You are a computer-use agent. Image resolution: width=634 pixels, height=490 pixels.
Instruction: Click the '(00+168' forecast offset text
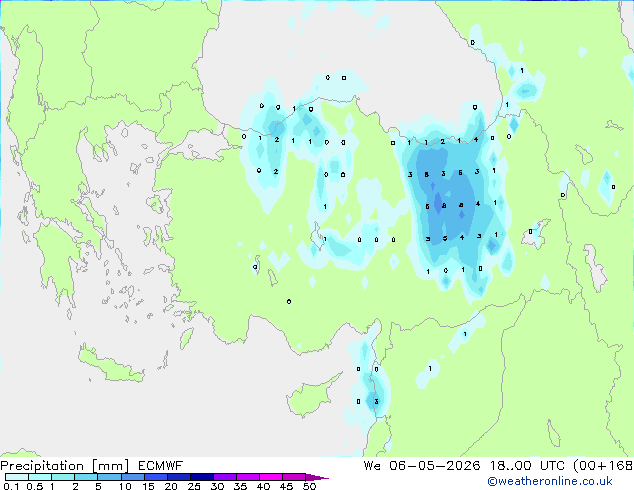point(603,466)
